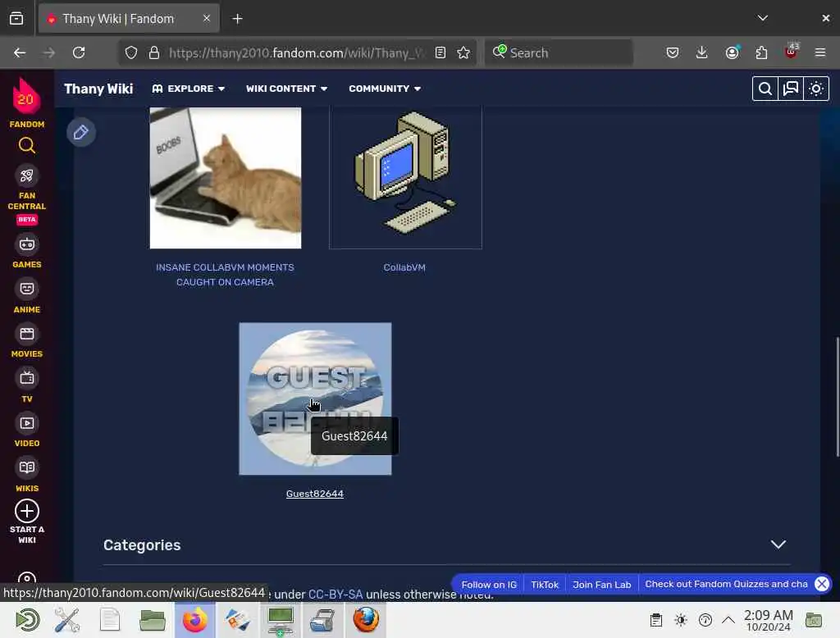Viewport: 840px width, 638px height.
Task: Open Wikis section icon
Action: (x=27, y=467)
